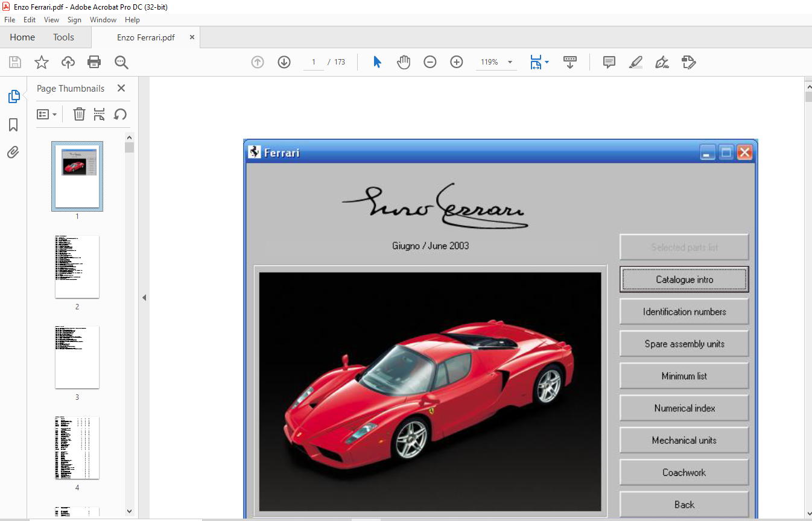The height and width of the screenshot is (521, 812).
Task: Open the Help menu
Action: 132,20
